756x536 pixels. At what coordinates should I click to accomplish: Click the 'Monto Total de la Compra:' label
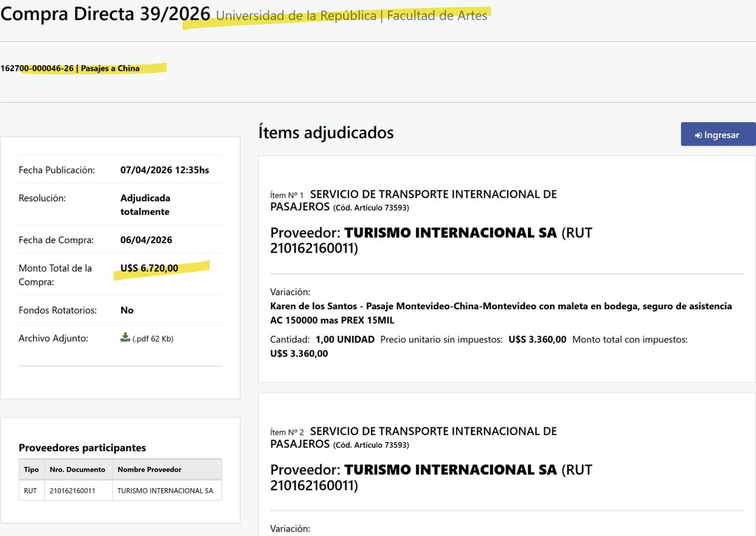point(55,275)
